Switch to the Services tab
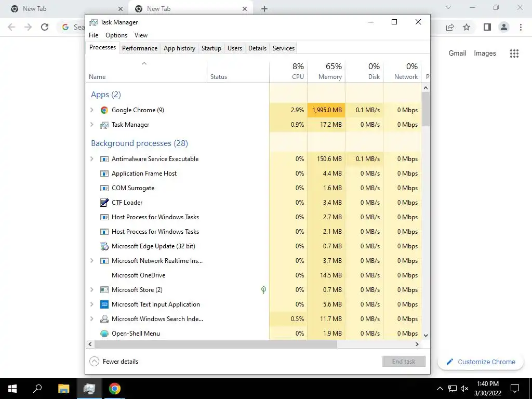 [x=283, y=48]
